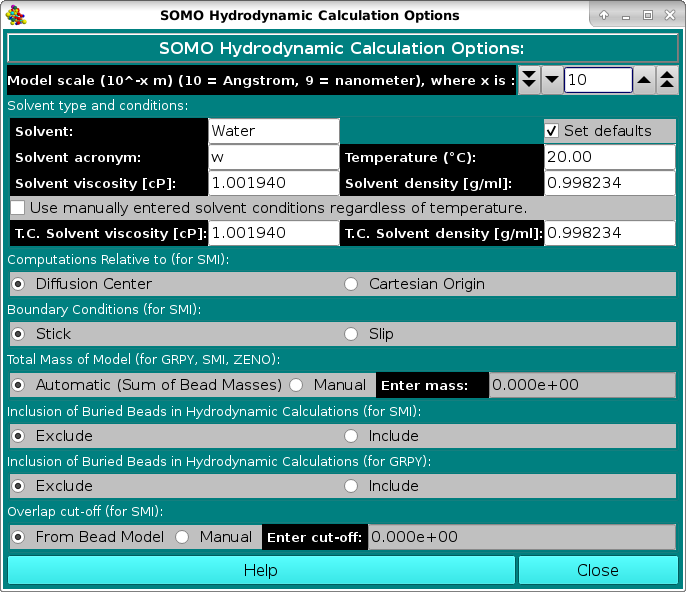Click the 'Computations Relative to (for SMI):' label
The width and height of the screenshot is (686, 592).
click(x=118, y=259)
